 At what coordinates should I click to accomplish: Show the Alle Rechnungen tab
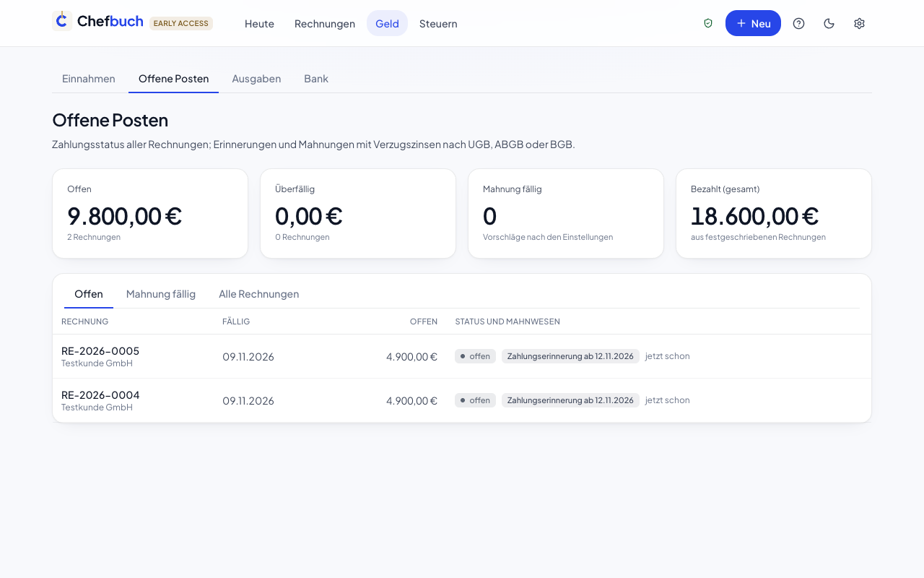click(258, 294)
